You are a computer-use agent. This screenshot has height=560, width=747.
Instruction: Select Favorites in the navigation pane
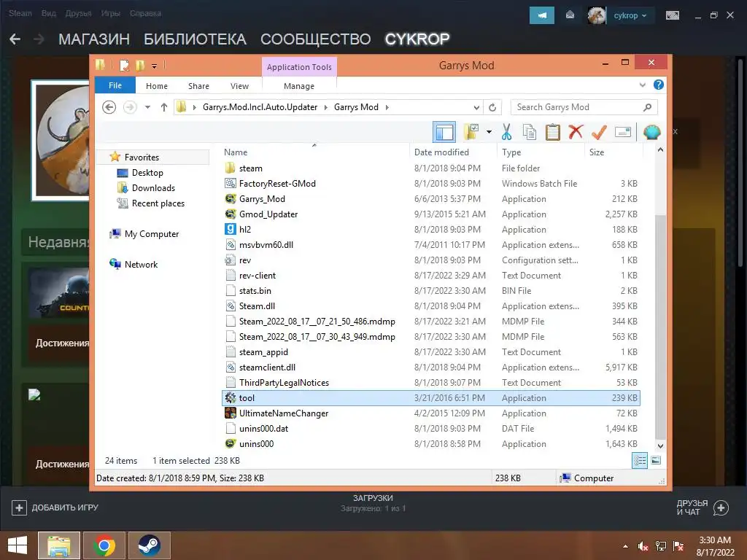tap(142, 157)
